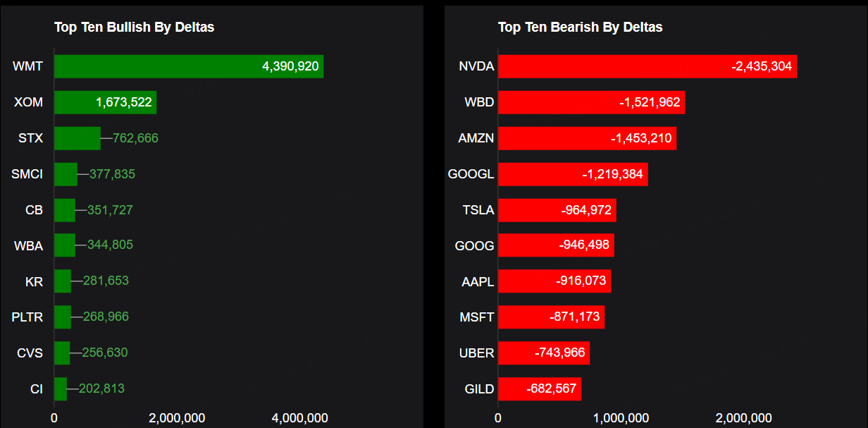Click the value 344,805

click(x=110, y=245)
